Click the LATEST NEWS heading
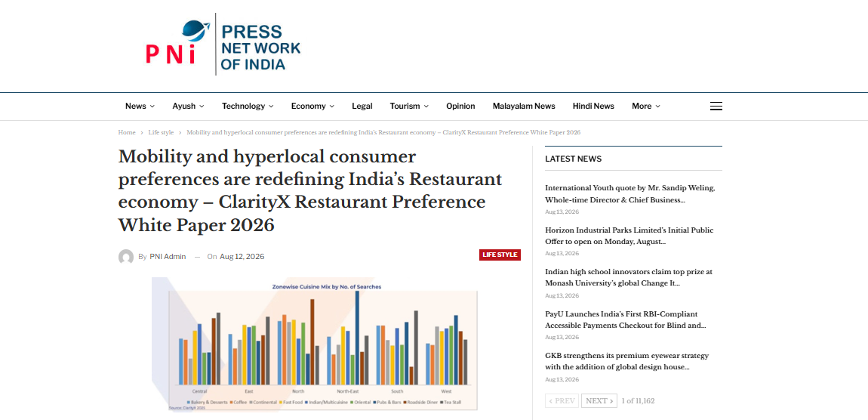 (573, 159)
